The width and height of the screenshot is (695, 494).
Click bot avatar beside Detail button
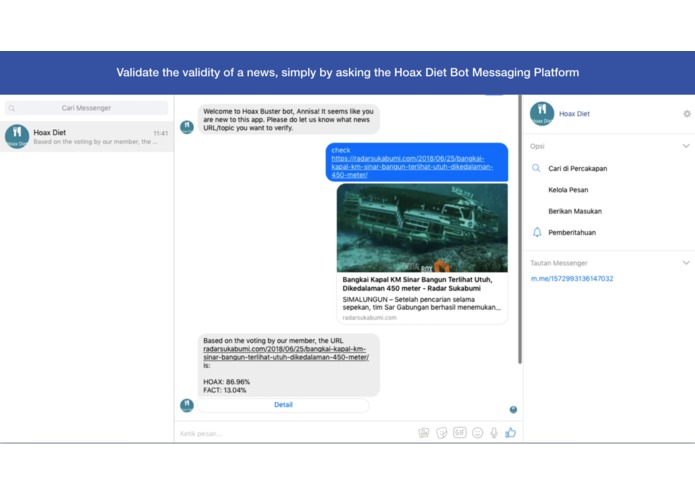coord(187,405)
